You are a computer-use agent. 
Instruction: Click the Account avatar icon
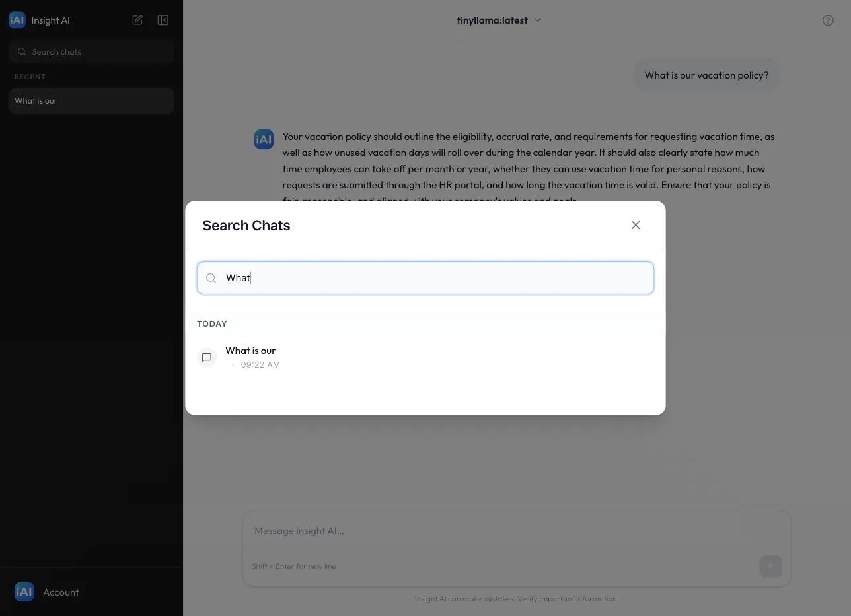coord(24,592)
